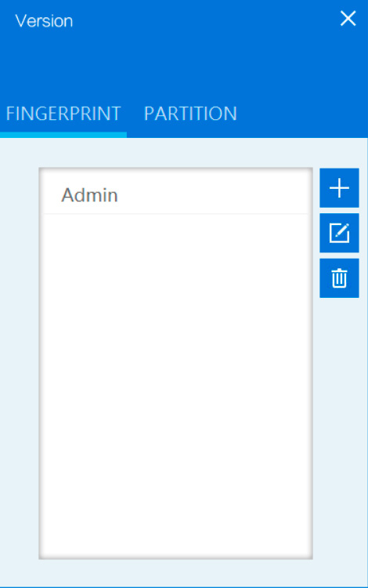Dismiss the dialog using the top-right X icon

click(348, 18)
